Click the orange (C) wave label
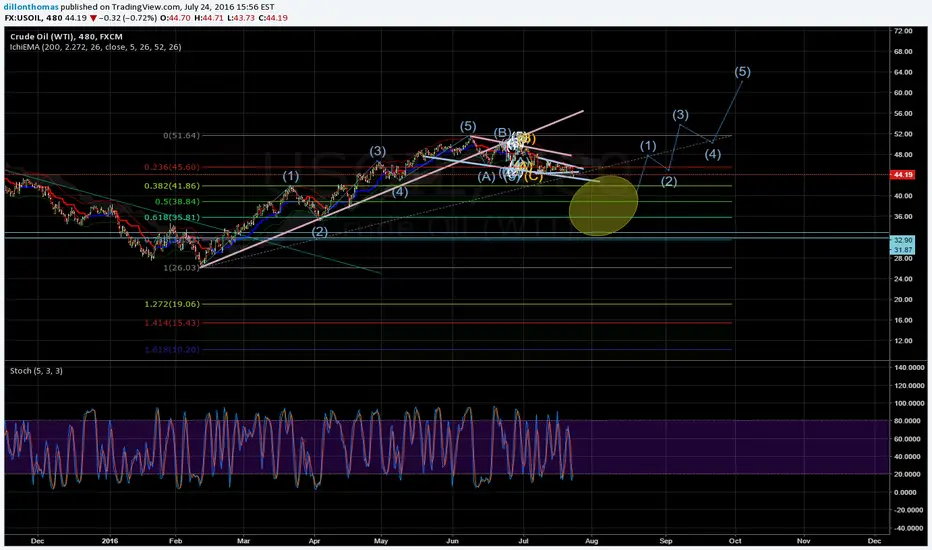 click(533, 177)
